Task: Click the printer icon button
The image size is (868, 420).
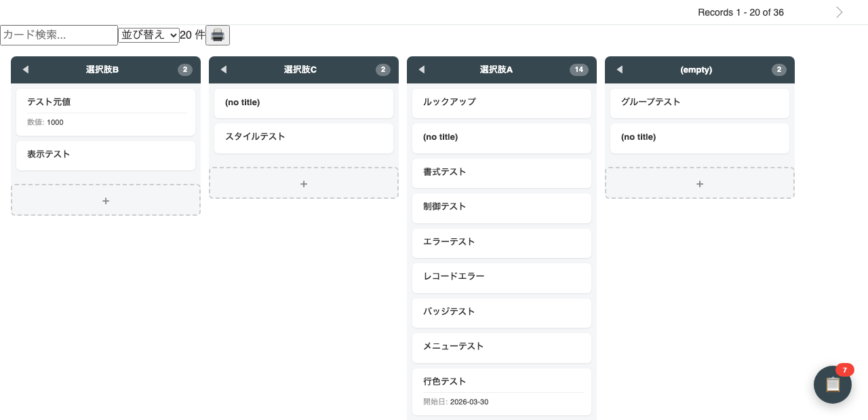Action: pyautogui.click(x=218, y=35)
